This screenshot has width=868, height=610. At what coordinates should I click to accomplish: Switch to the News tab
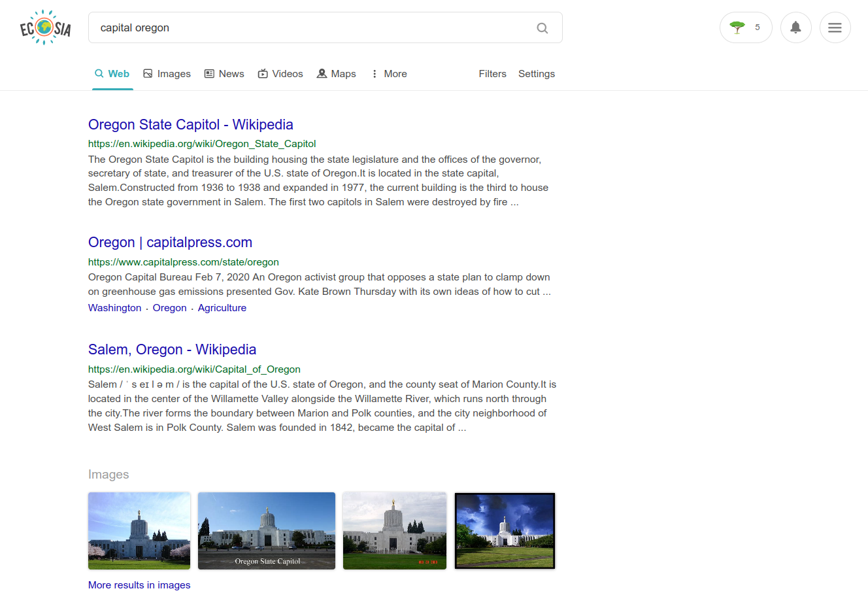point(224,74)
